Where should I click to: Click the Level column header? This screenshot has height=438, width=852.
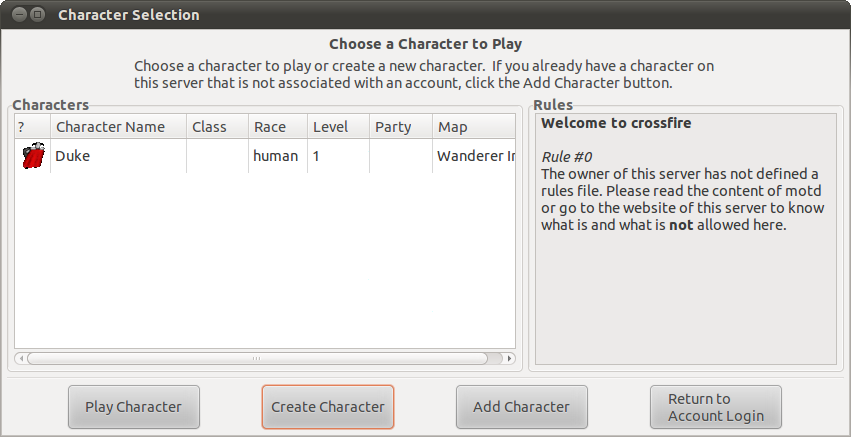(331, 127)
